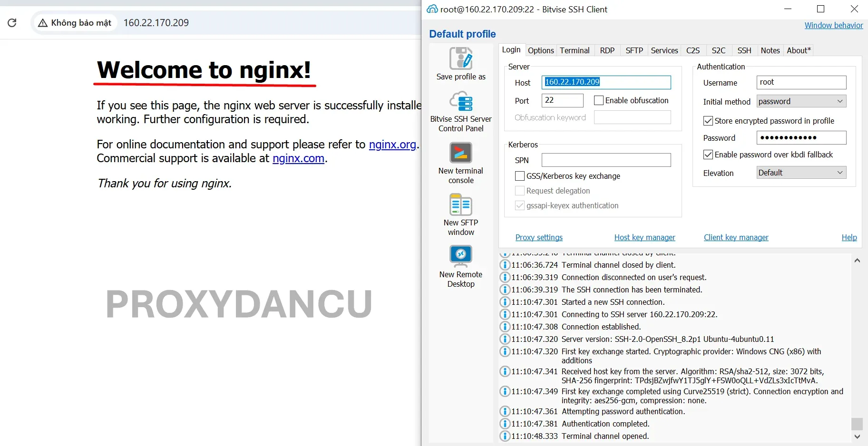This screenshot has width=868, height=446.
Task: Open the About* tab
Action: pos(799,50)
